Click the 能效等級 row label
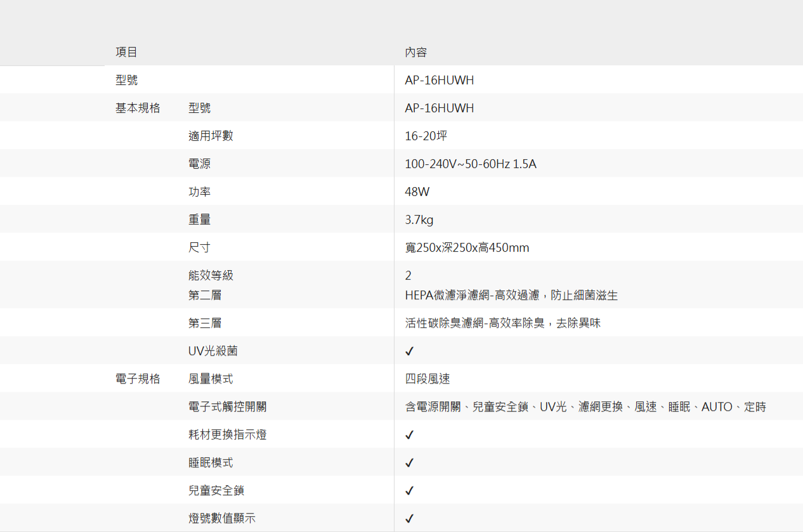803x532 pixels. 211,275
